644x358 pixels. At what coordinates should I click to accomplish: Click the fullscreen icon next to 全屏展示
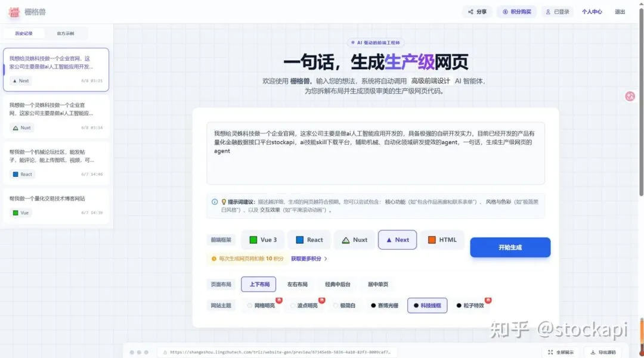click(550, 352)
